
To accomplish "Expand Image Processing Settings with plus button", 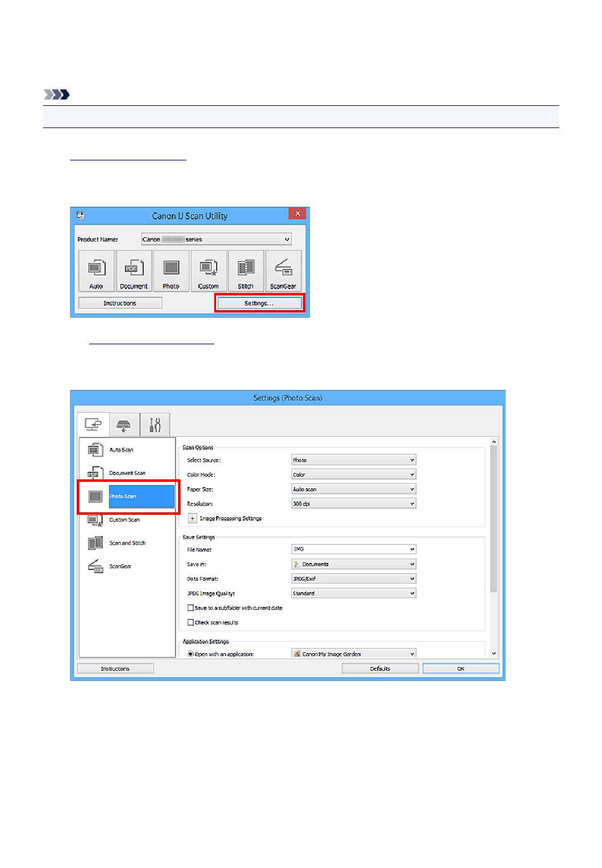I will pyautogui.click(x=193, y=519).
